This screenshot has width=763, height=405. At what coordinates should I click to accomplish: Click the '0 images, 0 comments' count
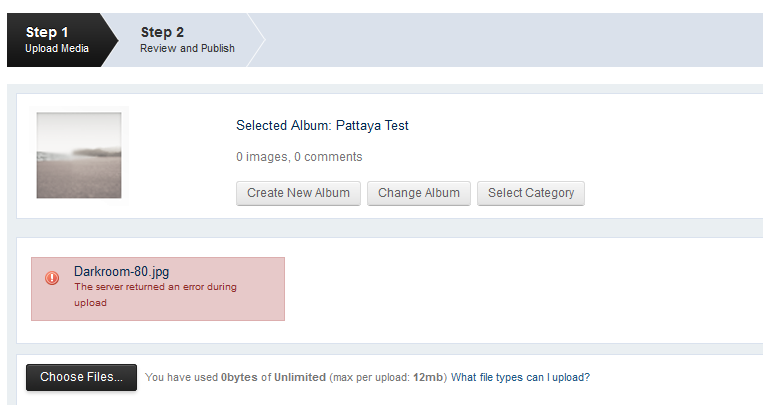(x=299, y=157)
